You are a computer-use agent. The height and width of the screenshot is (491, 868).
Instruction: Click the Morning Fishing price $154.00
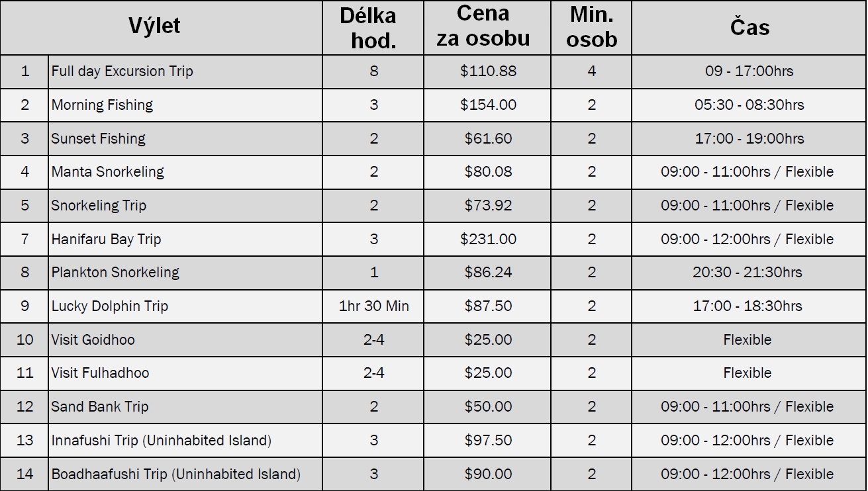pos(488,105)
